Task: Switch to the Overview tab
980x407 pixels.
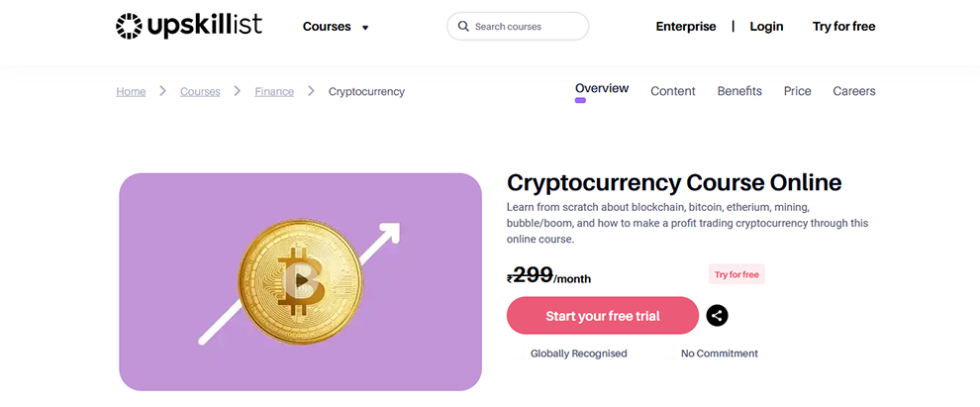Action: coord(602,88)
